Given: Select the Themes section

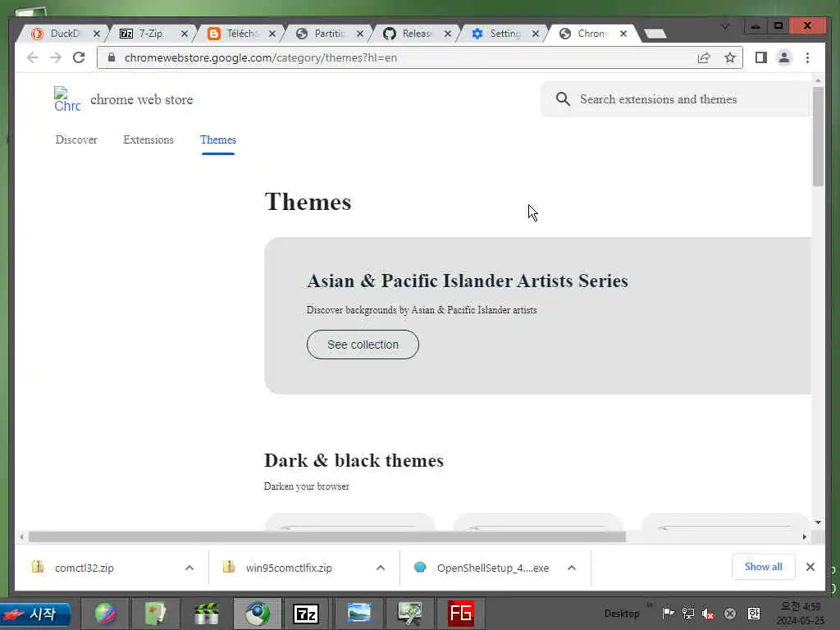Looking at the screenshot, I should 218,139.
